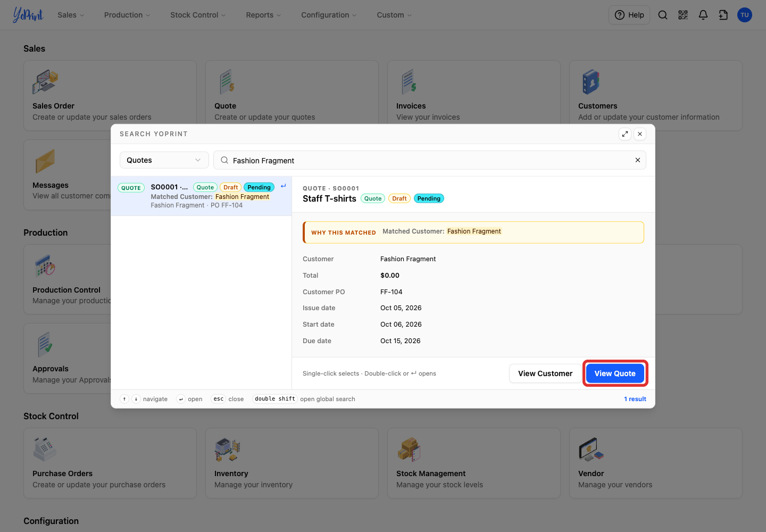Click the View Quote button
This screenshot has height=532, width=766.
[615, 373]
